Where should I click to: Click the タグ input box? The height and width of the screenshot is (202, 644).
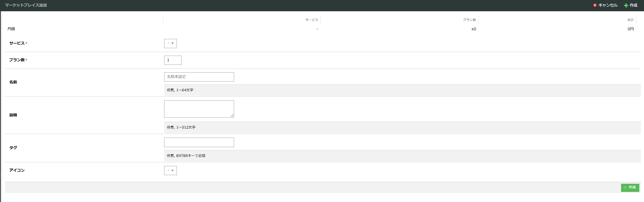199,142
